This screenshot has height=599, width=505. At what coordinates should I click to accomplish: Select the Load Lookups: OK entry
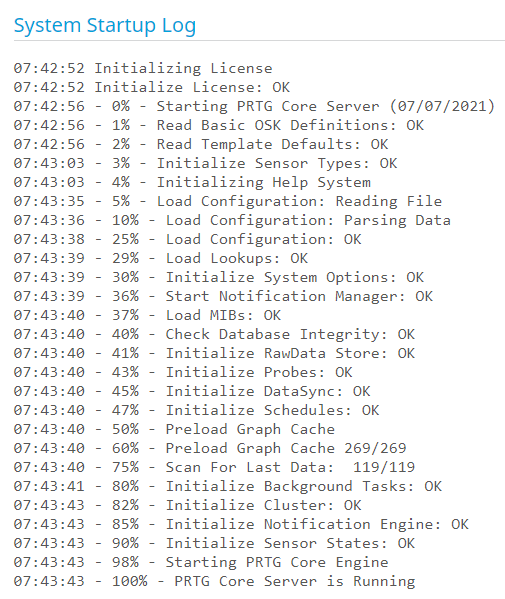point(160,259)
